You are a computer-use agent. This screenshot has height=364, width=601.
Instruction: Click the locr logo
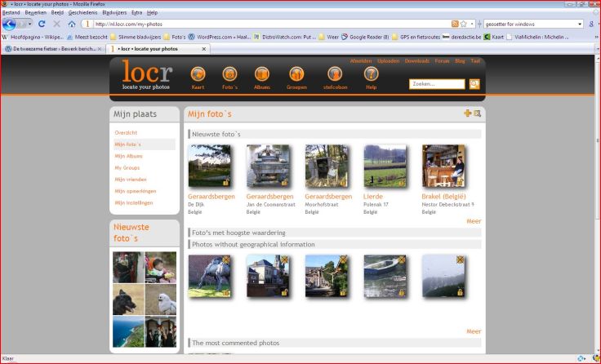click(147, 75)
